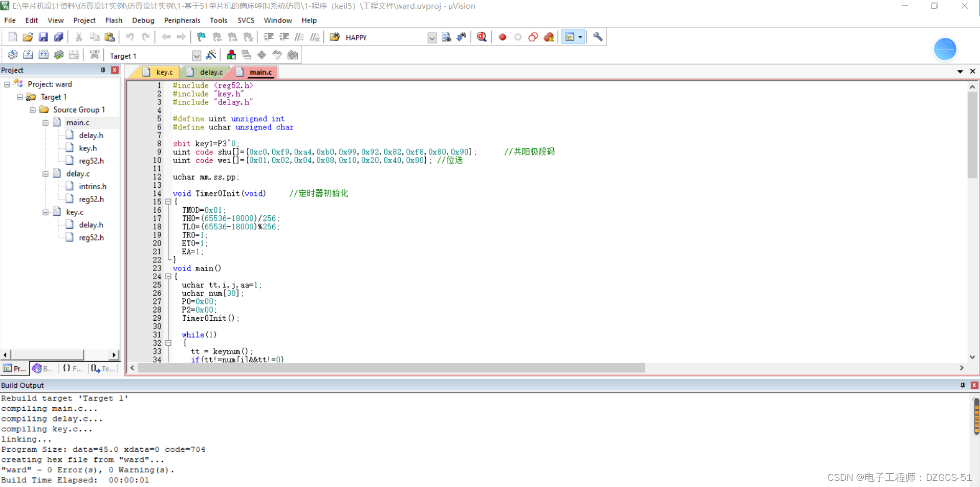The height and width of the screenshot is (487, 980).
Task: Switch to the delay.c editor tab
Action: (205, 72)
